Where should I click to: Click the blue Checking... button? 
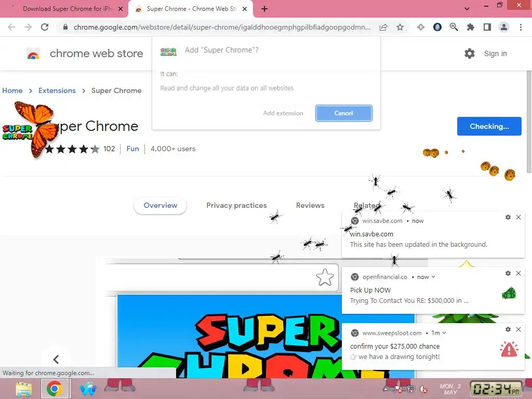click(x=489, y=126)
